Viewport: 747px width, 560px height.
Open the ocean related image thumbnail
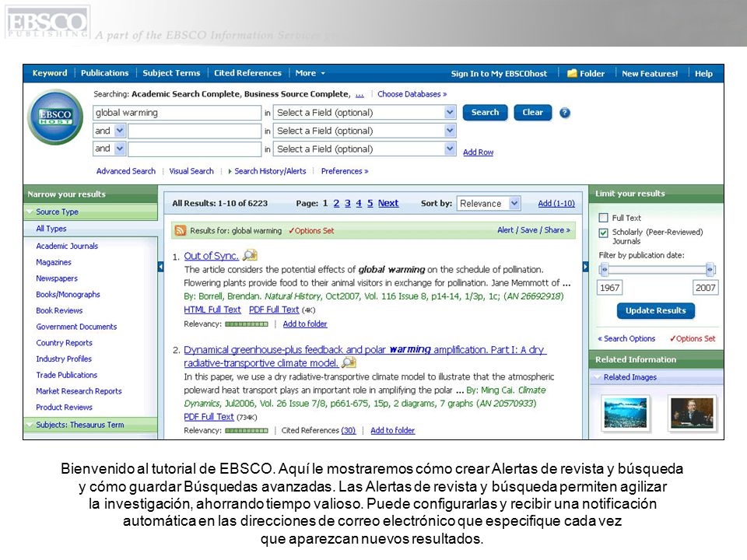coord(626,413)
